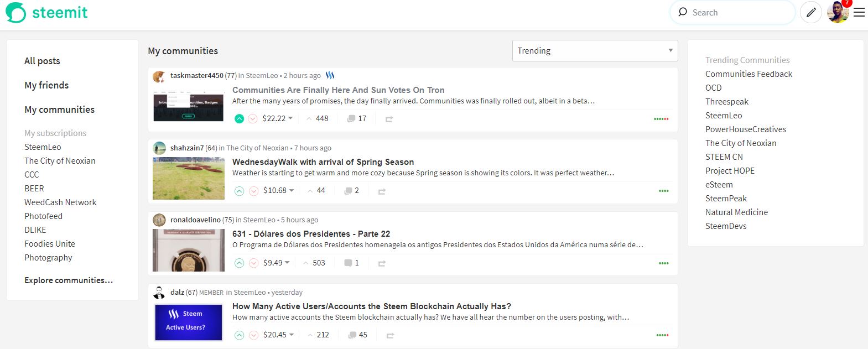This screenshot has width=868, height=349.
Task: Upvote the How Many Active Users post
Action: pyautogui.click(x=239, y=335)
